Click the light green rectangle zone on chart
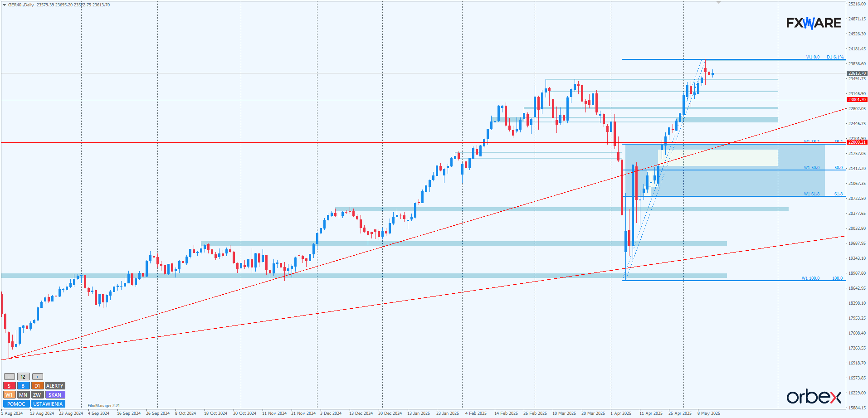 [x=726, y=158]
